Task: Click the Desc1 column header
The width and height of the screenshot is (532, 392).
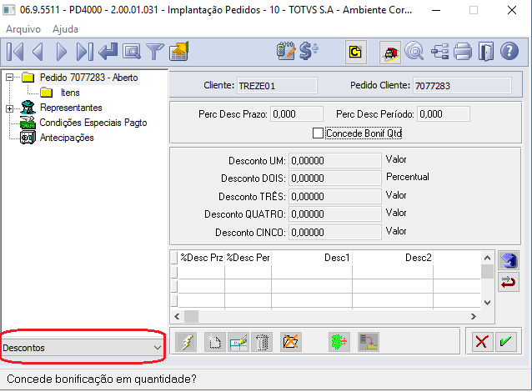Action: coord(312,258)
